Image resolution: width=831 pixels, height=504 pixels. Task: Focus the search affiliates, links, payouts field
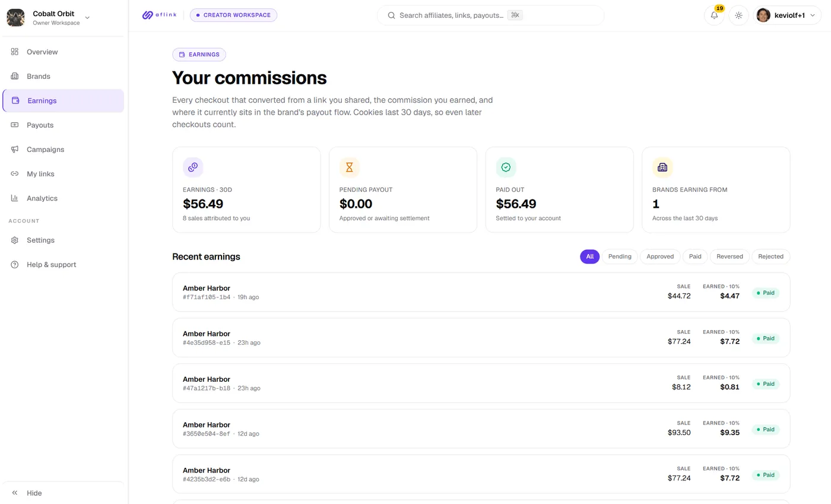(x=490, y=15)
